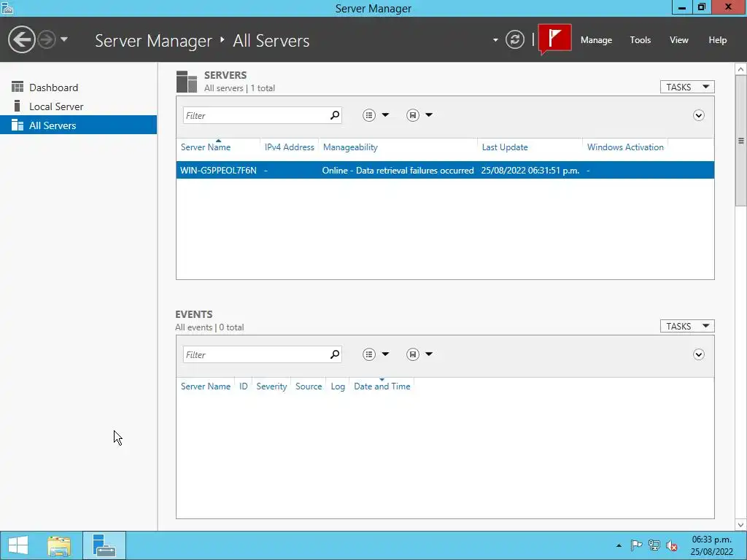Click the scrollbar up arrow
The image size is (747, 560).
pyautogui.click(x=741, y=69)
